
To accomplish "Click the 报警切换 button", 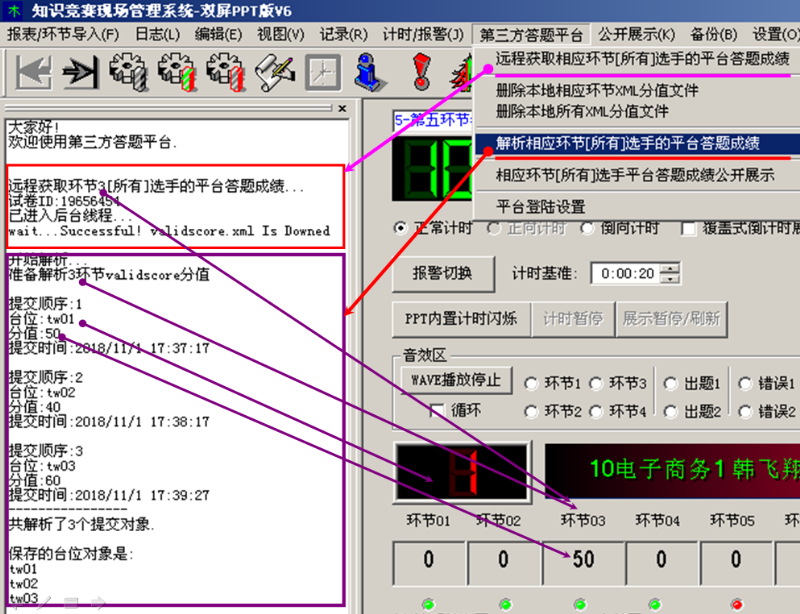I will point(439,273).
